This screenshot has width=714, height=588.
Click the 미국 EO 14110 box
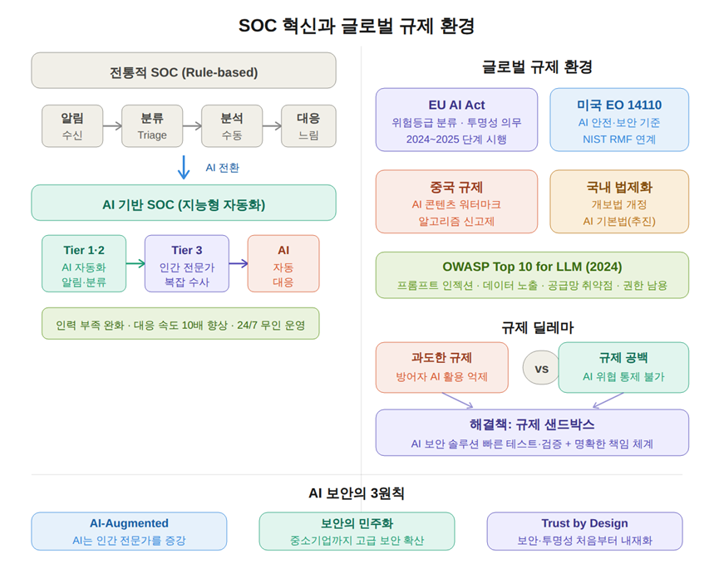[x=619, y=120]
